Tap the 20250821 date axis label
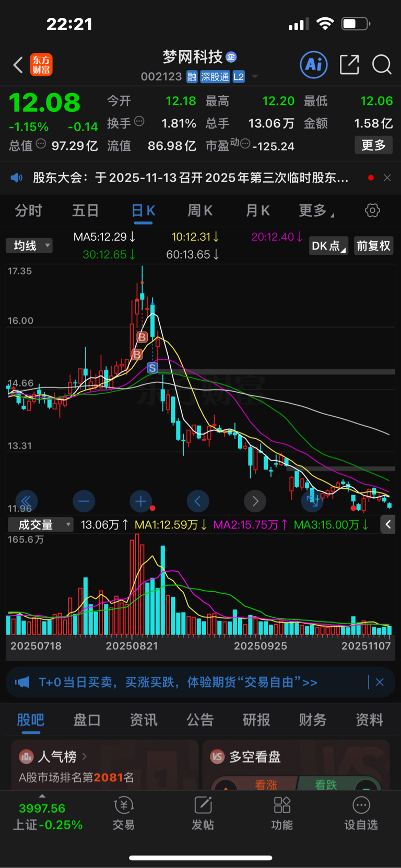 pyautogui.click(x=132, y=646)
